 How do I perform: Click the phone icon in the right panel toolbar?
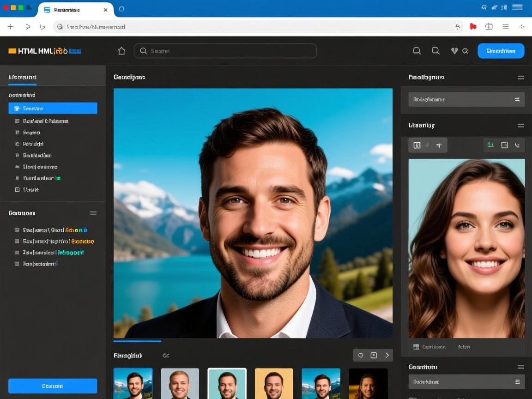tap(517, 145)
